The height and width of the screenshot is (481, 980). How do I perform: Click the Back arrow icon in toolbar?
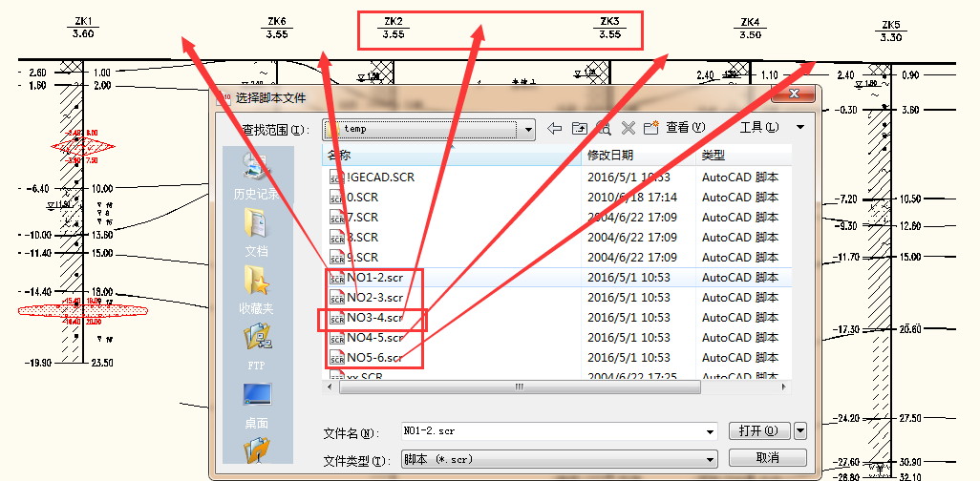pyautogui.click(x=554, y=128)
